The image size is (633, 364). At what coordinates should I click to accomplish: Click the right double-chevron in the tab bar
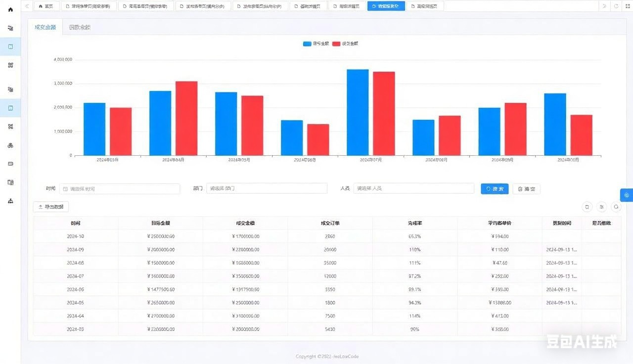tap(604, 6)
